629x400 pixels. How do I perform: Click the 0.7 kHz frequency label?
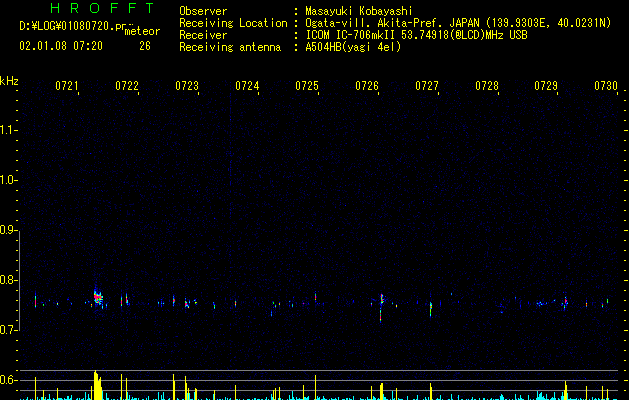pos(8,330)
